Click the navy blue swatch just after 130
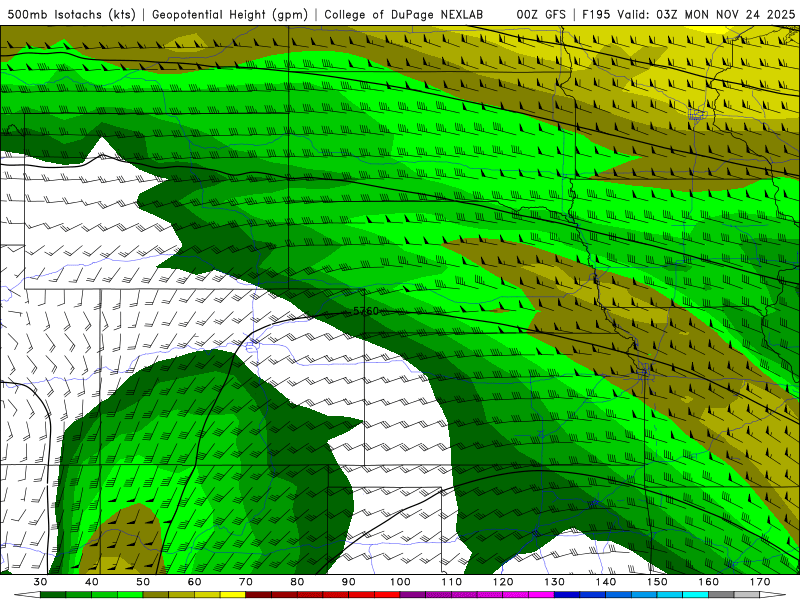Image resolution: width=800 pixels, height=600 pixels. point(567,595)
